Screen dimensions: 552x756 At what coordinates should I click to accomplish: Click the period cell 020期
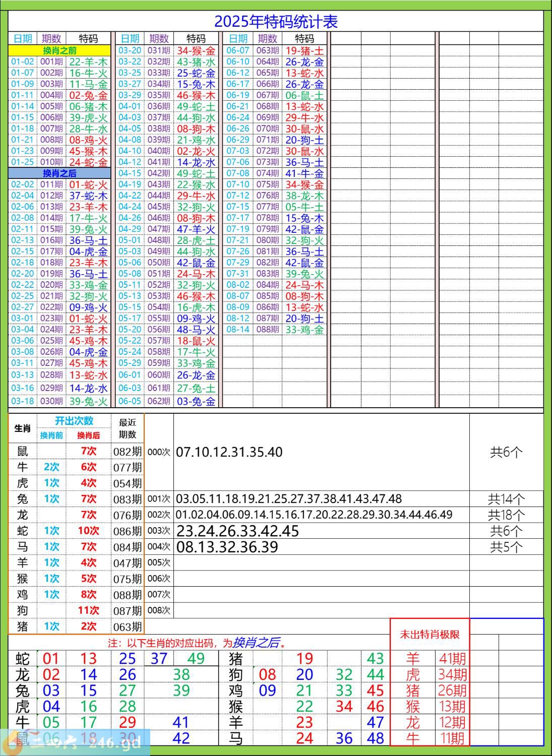coord(51,285)
